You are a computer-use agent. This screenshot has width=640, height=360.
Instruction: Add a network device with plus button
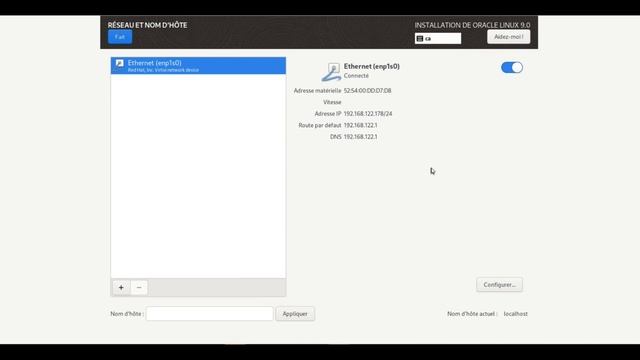tap(121, 287)
